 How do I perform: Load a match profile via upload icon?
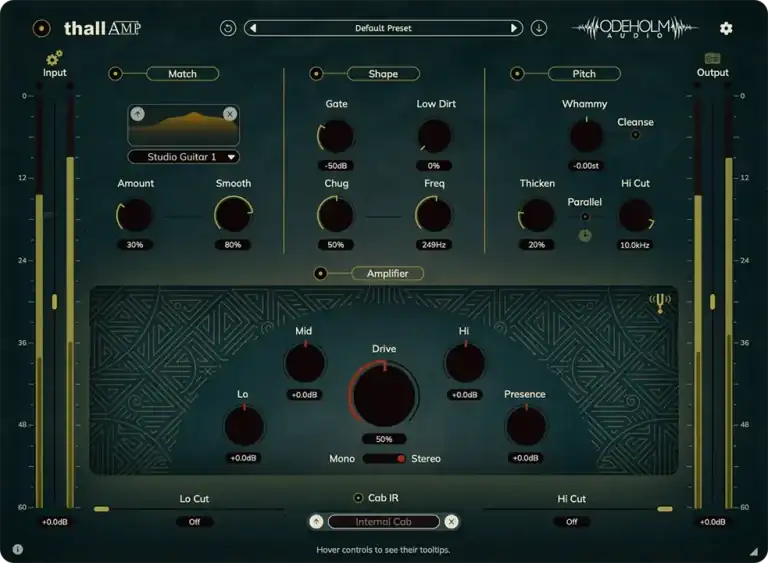coord(138,114)
